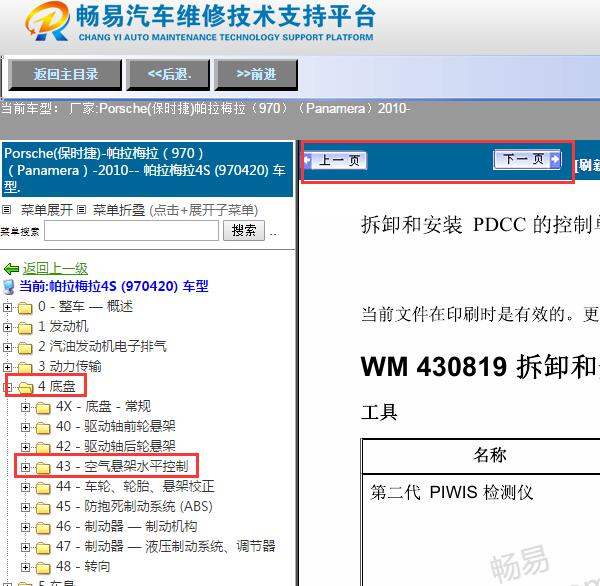Click the folder icon for 46 - 制动器 — 制动机构
The image size is (600, 586).
[x=43, y=527]
